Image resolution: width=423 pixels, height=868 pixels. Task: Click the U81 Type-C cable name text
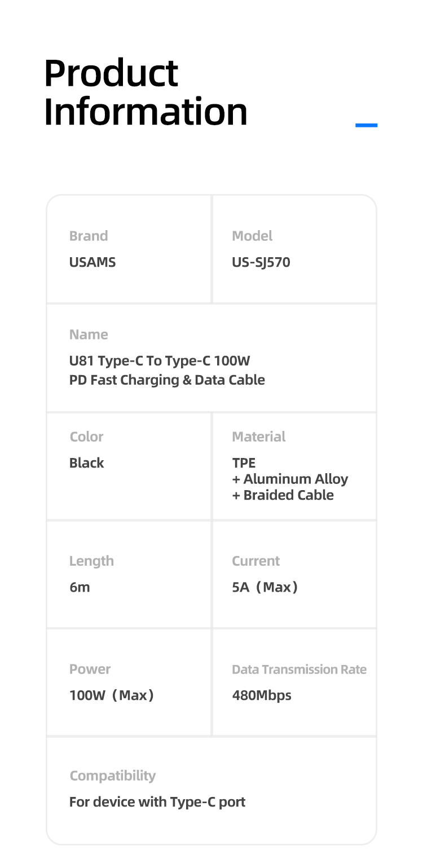tap(167, 370)
